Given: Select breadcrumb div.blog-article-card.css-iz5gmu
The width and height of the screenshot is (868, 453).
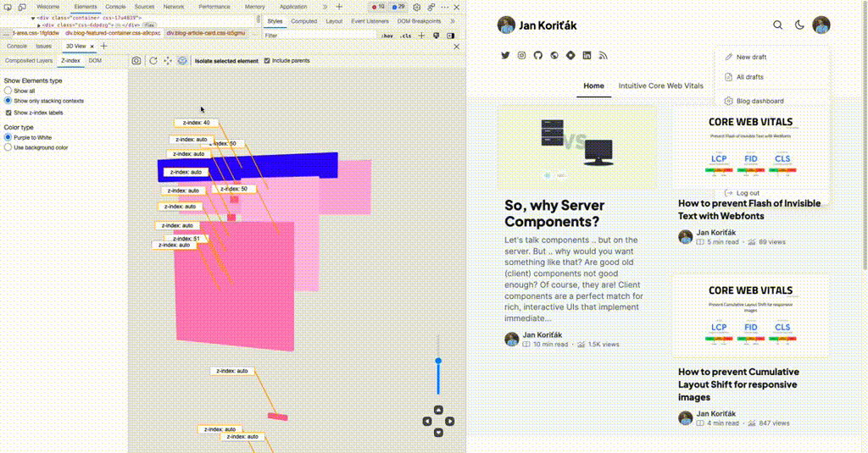Looking at the screenshot, I should (206, 33).
